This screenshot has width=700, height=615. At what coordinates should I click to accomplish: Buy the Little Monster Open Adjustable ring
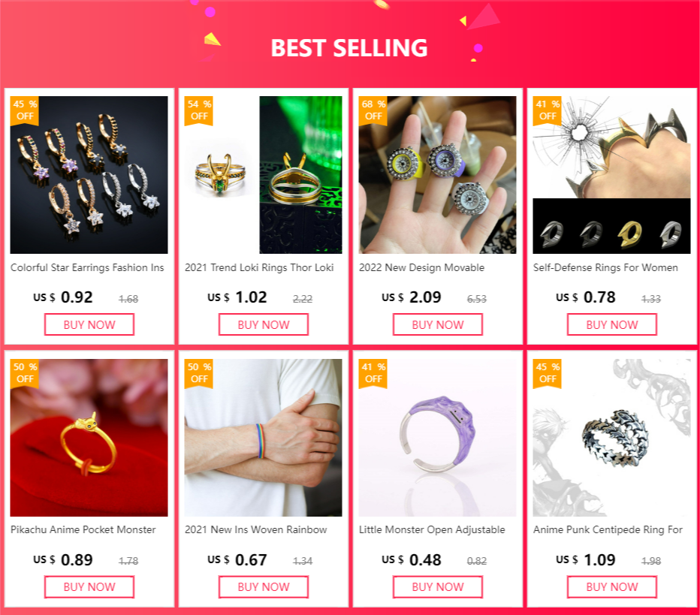point(437,587)
